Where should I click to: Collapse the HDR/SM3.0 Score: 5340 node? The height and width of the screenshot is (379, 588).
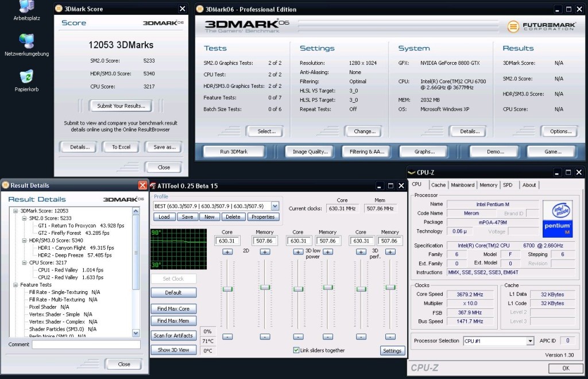click(x=24, y=240)
